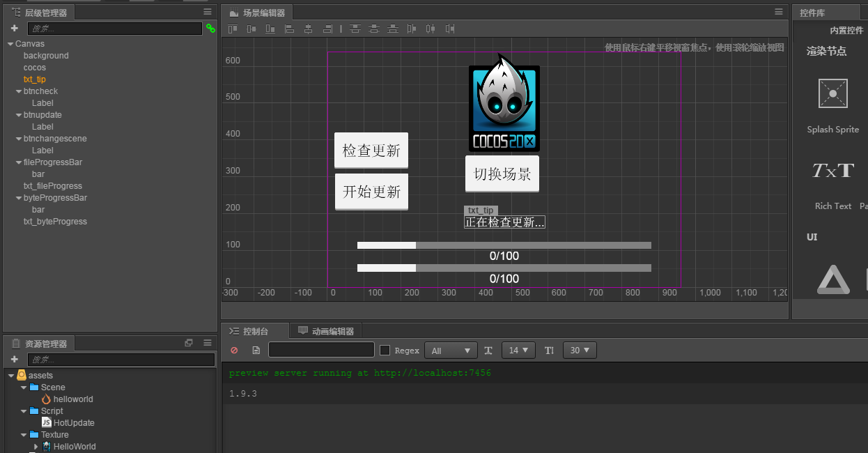
Task: Collapse the btnchangescene node
Action: pos(19,139)
